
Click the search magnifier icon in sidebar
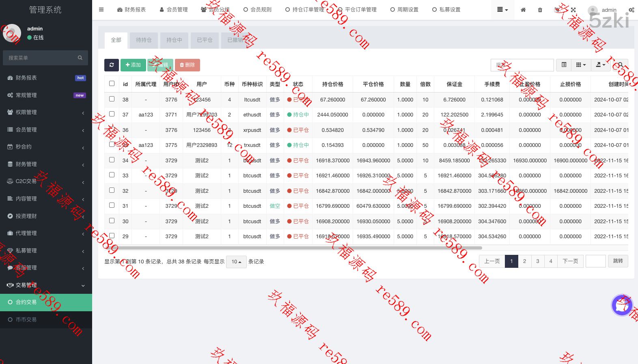pyautogui.click(x=80, y=58)
